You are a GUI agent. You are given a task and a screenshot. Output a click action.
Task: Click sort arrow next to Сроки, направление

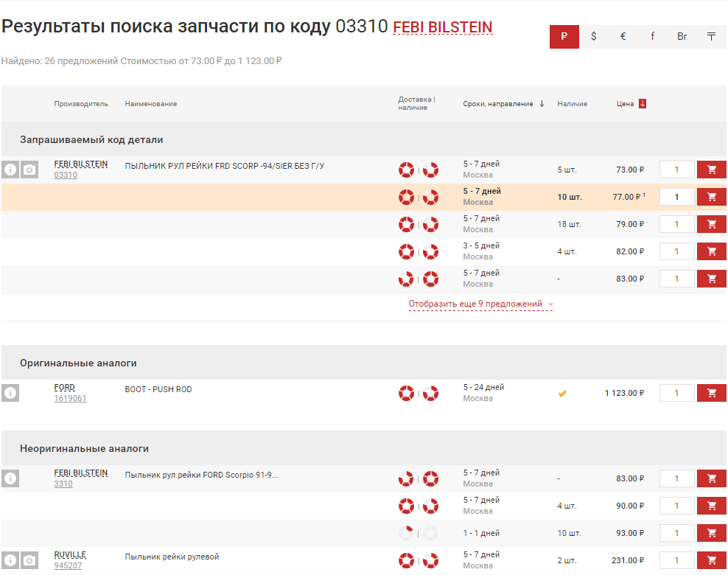(542, 104)
